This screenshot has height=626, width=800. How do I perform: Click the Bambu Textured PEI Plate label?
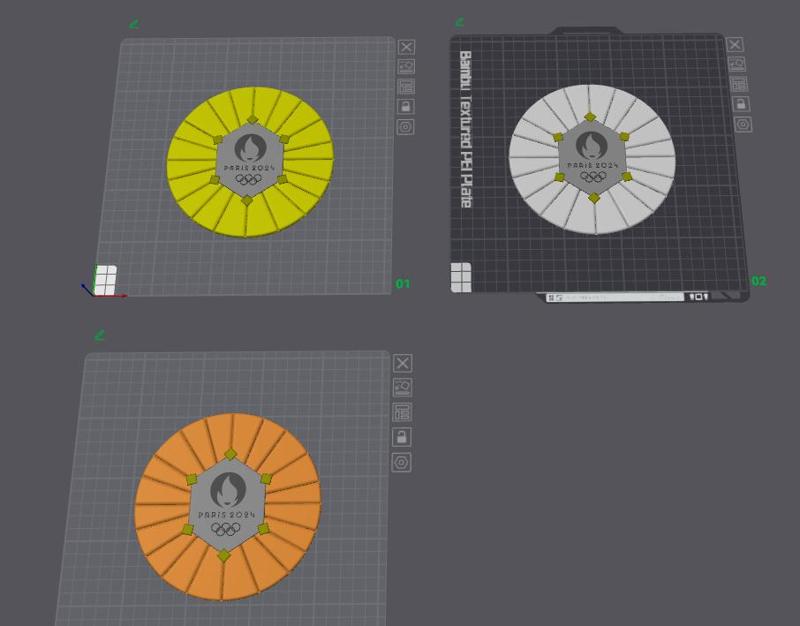click(x=465, y=129)
